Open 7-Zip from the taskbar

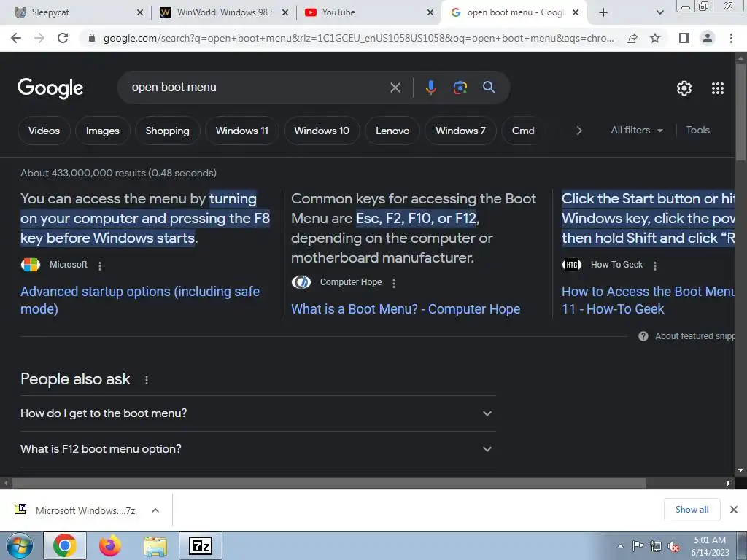tap(201, 545)
